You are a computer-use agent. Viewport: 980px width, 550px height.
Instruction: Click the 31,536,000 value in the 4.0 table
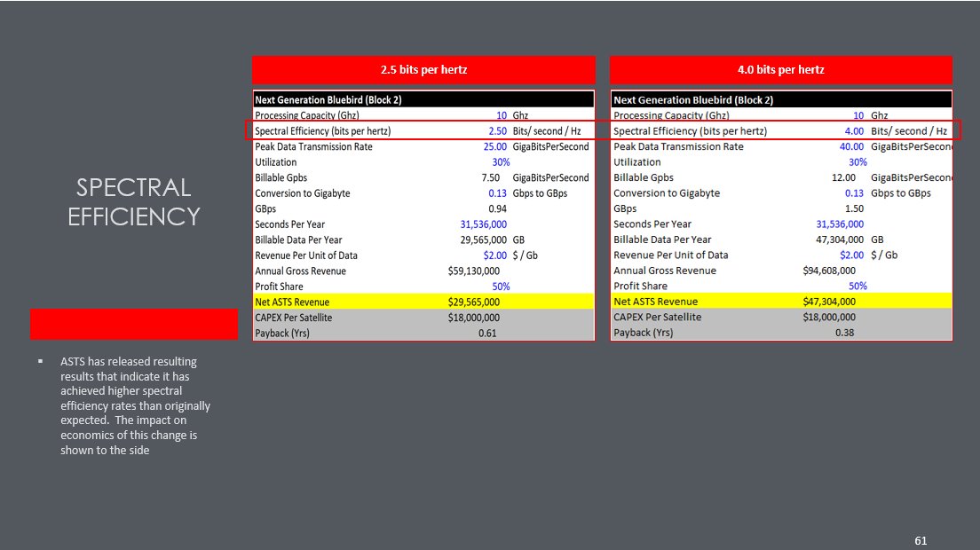point(840,224)
